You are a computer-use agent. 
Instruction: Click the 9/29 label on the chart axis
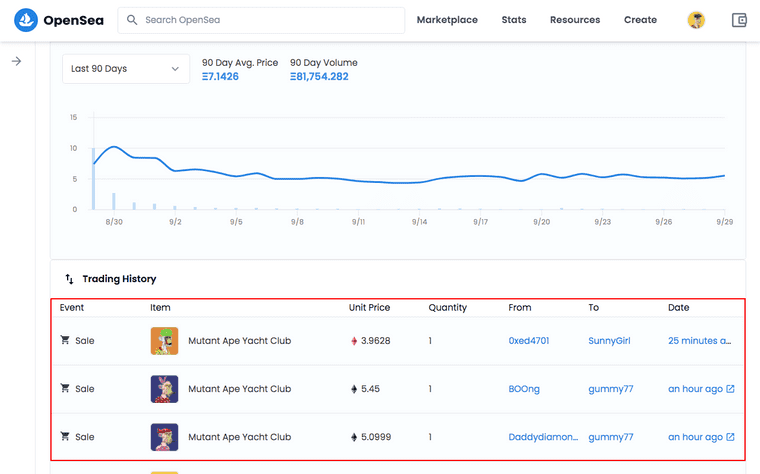coord(725,221)
